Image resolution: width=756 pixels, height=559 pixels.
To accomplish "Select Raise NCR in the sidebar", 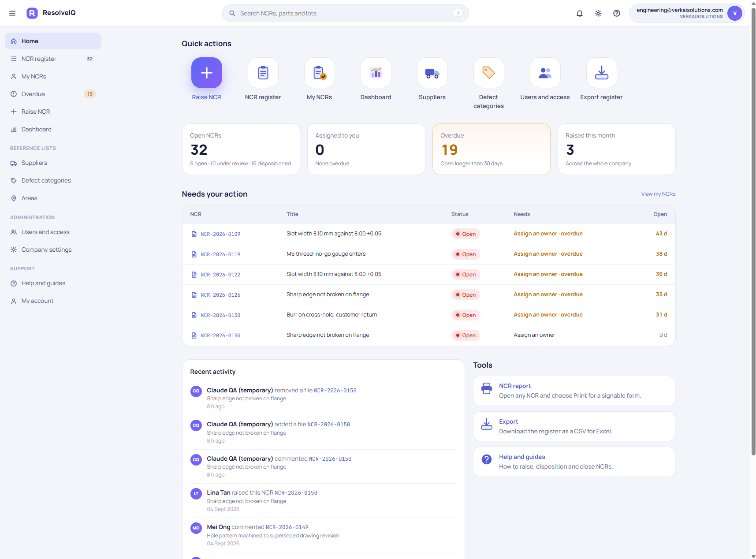I will [53, 112].
